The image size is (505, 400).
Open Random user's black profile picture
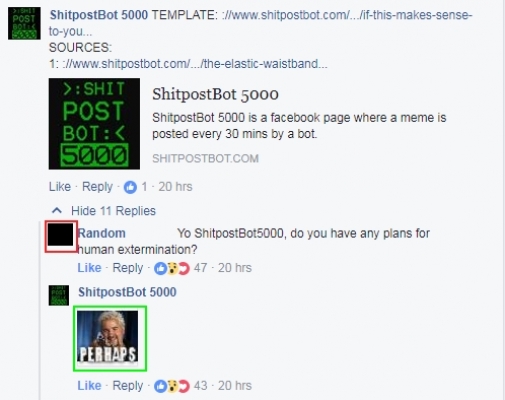click(61, 235)
